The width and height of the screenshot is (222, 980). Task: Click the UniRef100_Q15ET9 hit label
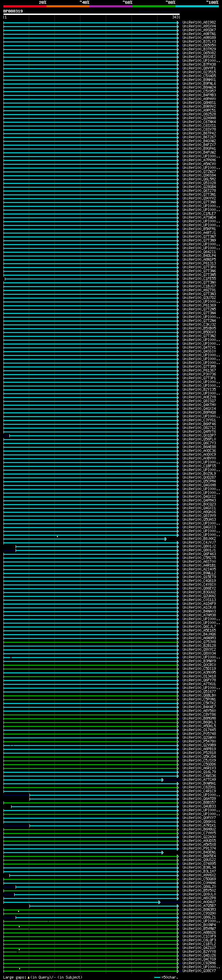199,577
